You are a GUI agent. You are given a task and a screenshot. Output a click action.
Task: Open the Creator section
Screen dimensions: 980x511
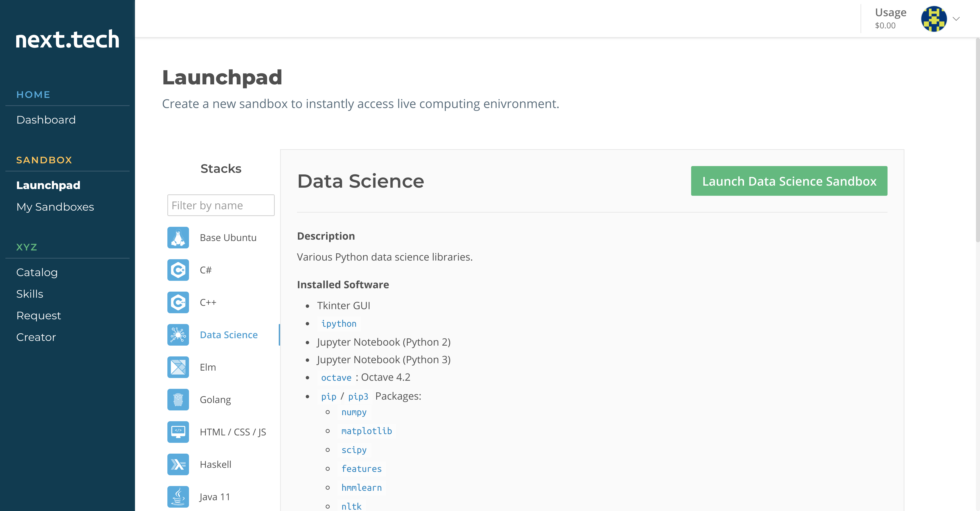[36, 338]
